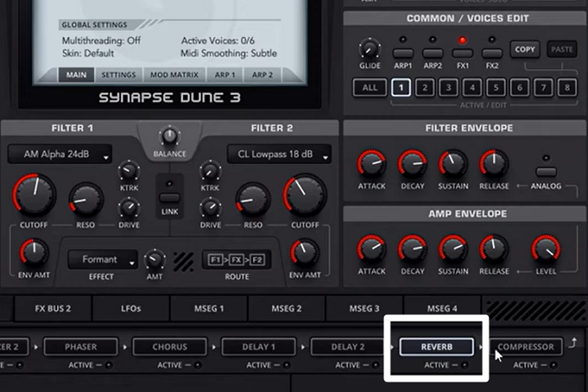Viewport: 588px width, 392px height.
Task: Click Filter Envelope SUSTAIN knob
Action: 453,165
